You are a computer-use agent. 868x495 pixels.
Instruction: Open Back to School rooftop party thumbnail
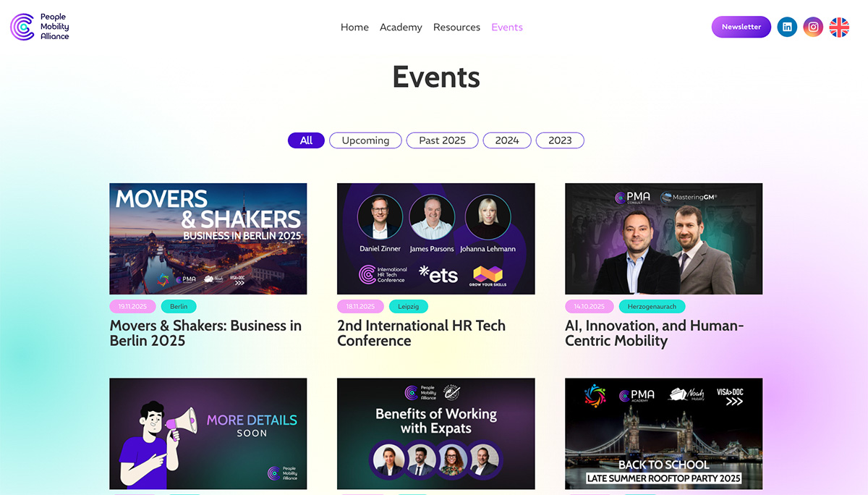(x=663, y=433)
